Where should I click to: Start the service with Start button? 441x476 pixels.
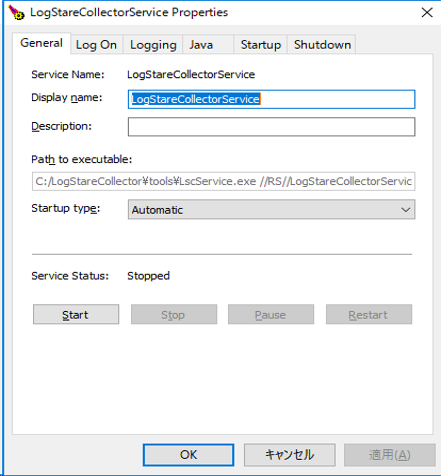tap(76, 314)
